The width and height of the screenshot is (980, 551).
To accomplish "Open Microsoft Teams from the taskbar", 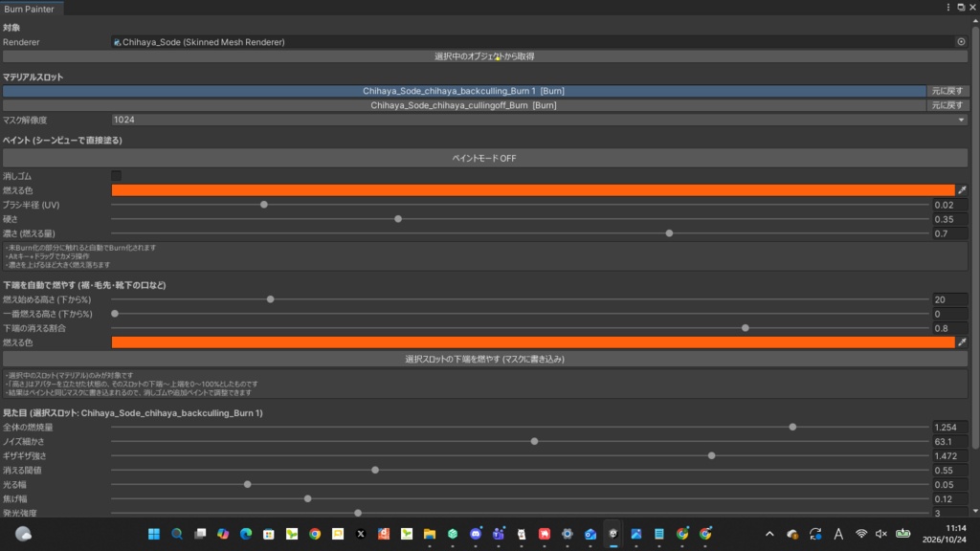I will 498,534.
